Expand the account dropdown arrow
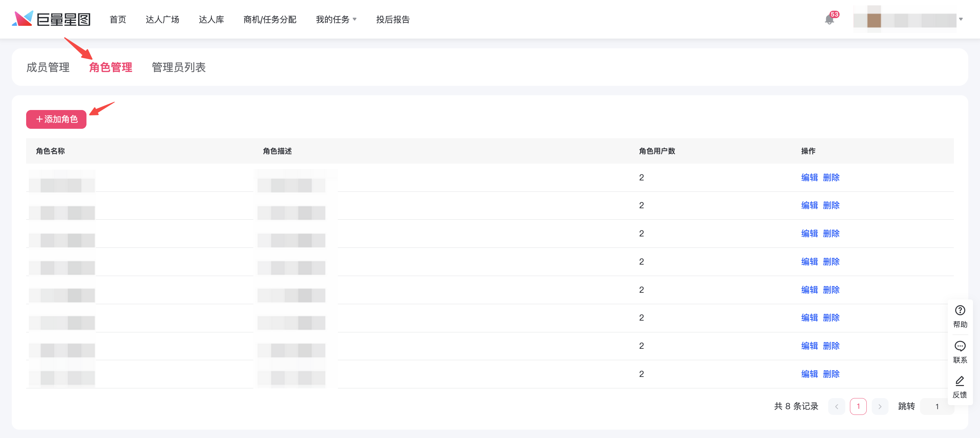 [961, 19]
